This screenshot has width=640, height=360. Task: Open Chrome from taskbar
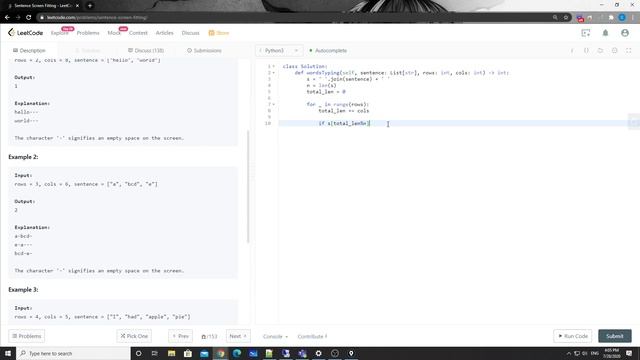(x=220, y=353)
